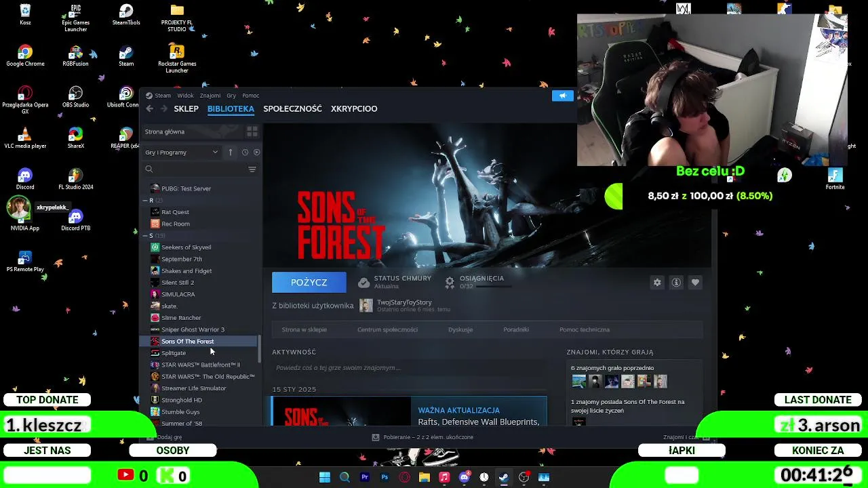Open the collections grid view icon
This screenshot has height=488, width=868.
click(x=252, y=131)
